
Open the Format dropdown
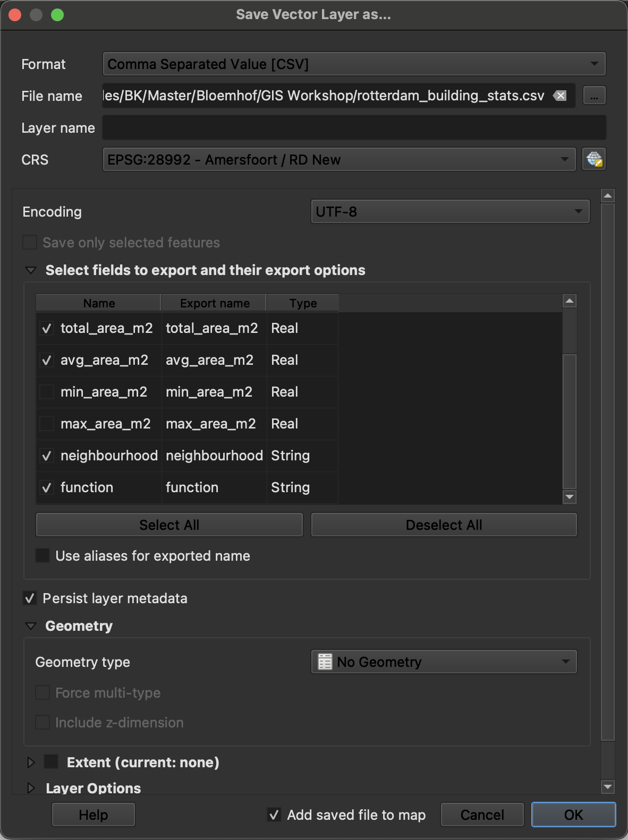[354, 64]
